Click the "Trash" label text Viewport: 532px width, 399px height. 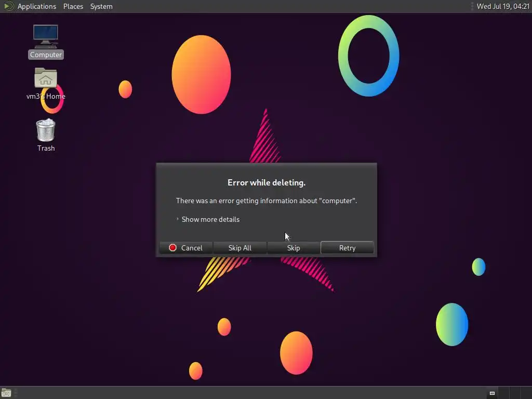46,148
